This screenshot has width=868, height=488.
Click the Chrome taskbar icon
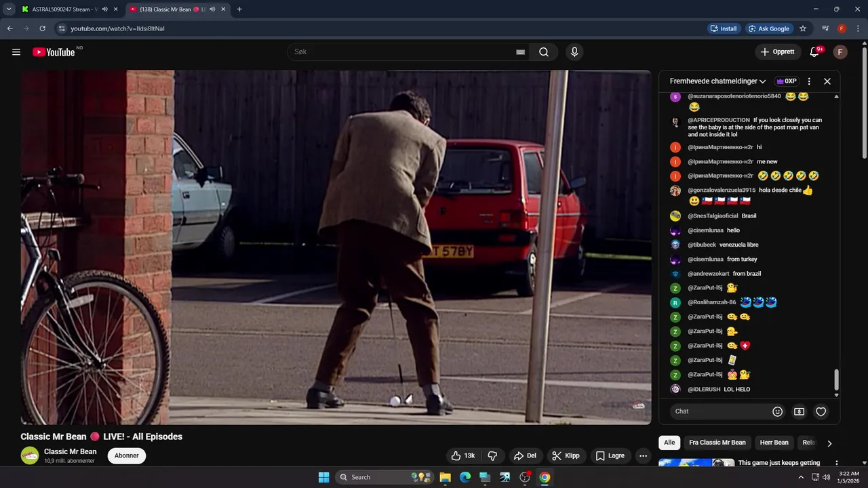tap(545, 477)
